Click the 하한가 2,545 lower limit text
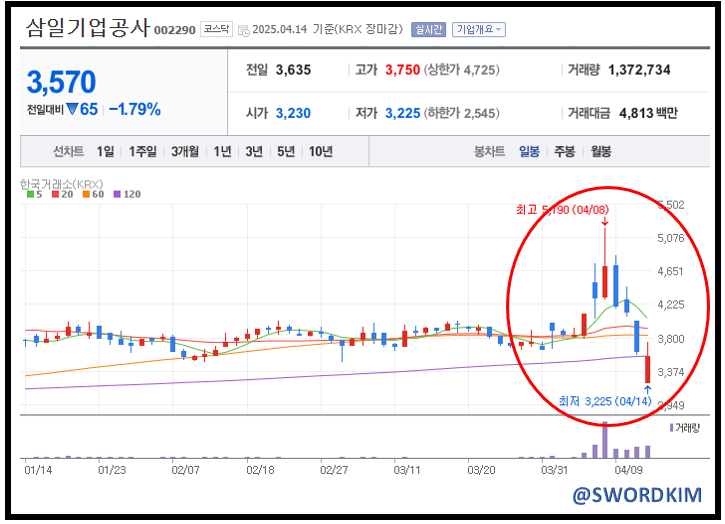 [461, 113]
